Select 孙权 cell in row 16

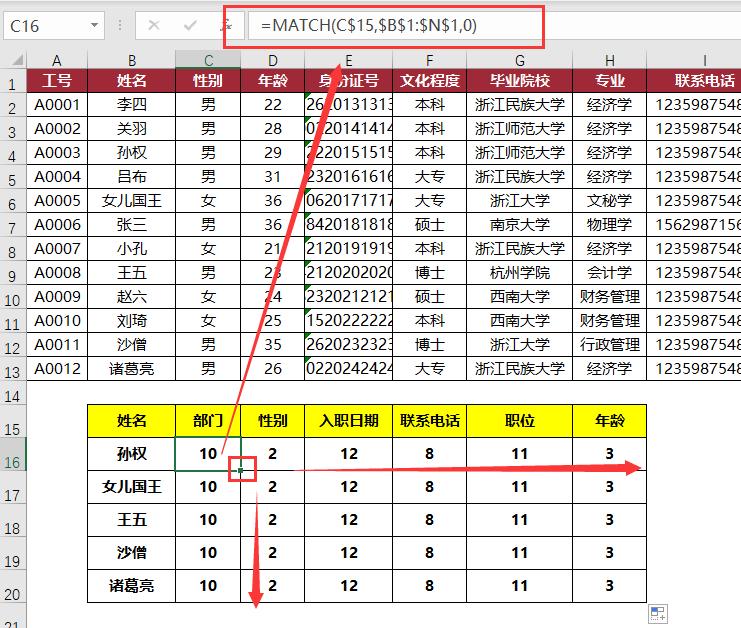(131, 454)
